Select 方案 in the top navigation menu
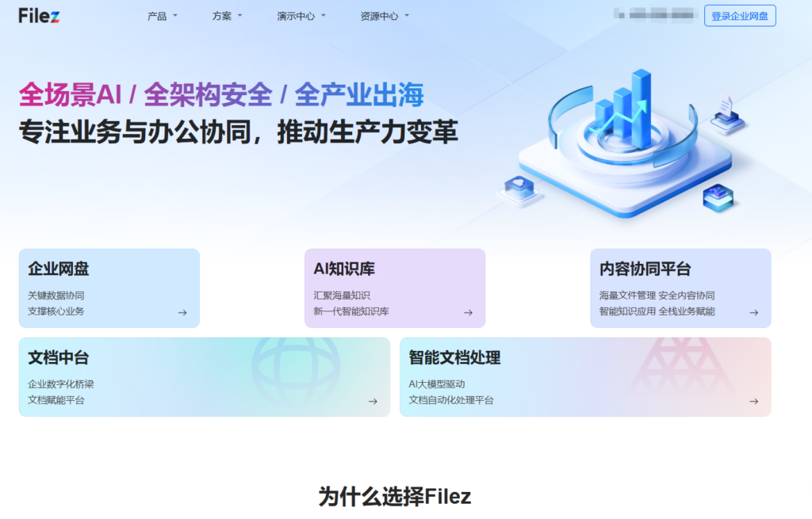 click(220, 15)
